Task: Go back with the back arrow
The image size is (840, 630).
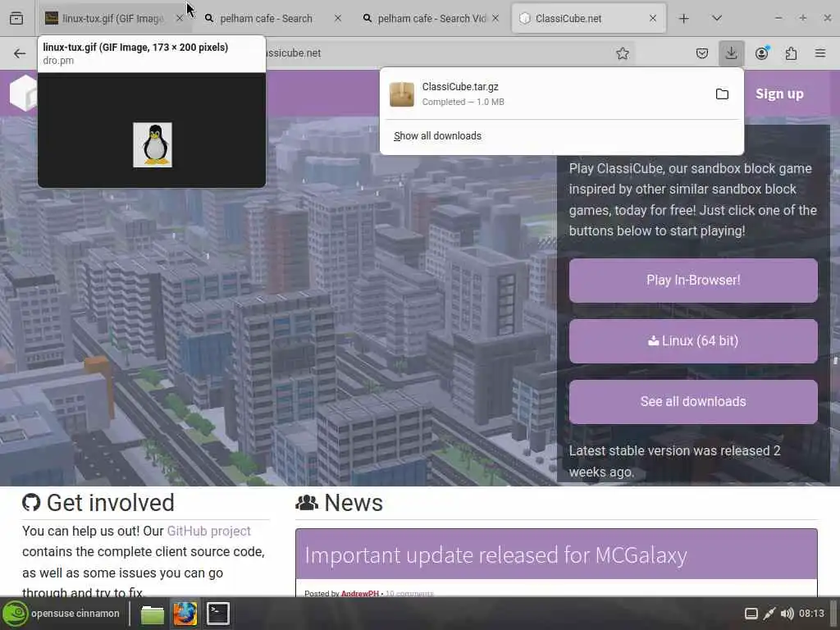Action: click(x=20, y=53)
